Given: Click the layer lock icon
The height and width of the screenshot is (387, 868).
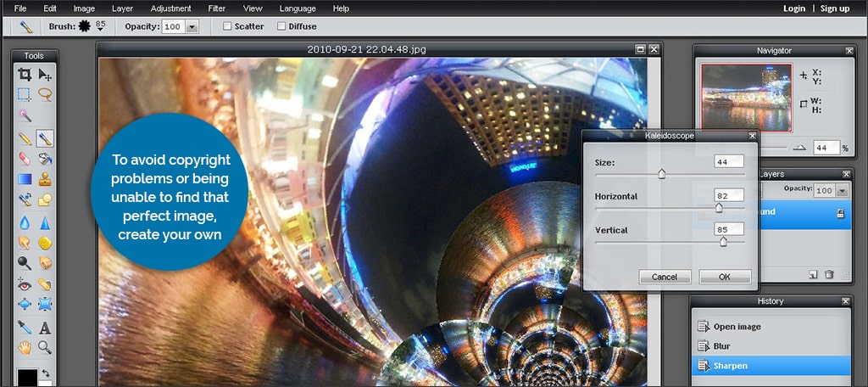Looking at the screenshot, I should click(x=840, y=213).
